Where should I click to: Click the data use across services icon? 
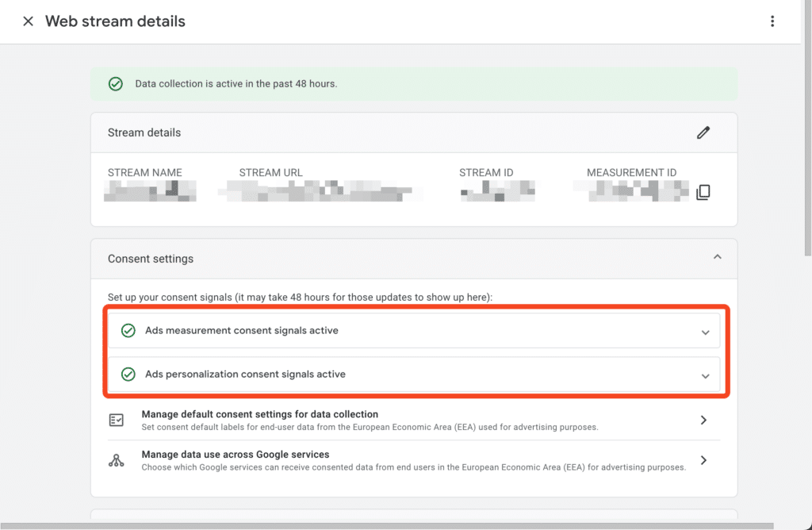point(117,460)
